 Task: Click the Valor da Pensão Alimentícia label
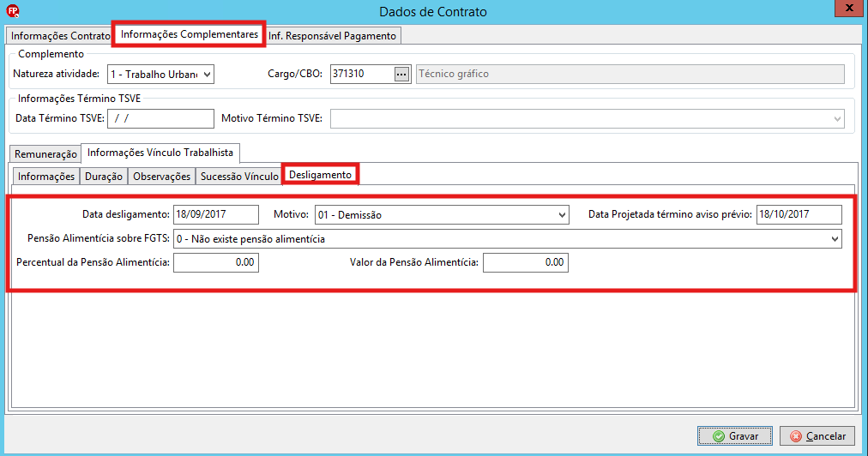point(414,262)
